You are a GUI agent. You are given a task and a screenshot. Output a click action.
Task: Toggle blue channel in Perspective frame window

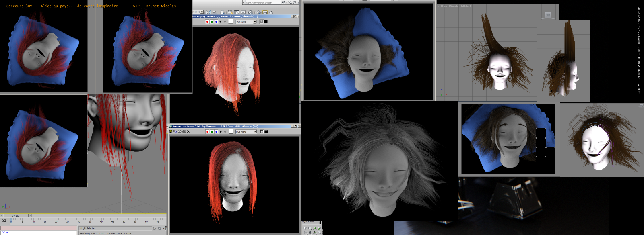tap(216, 132)
